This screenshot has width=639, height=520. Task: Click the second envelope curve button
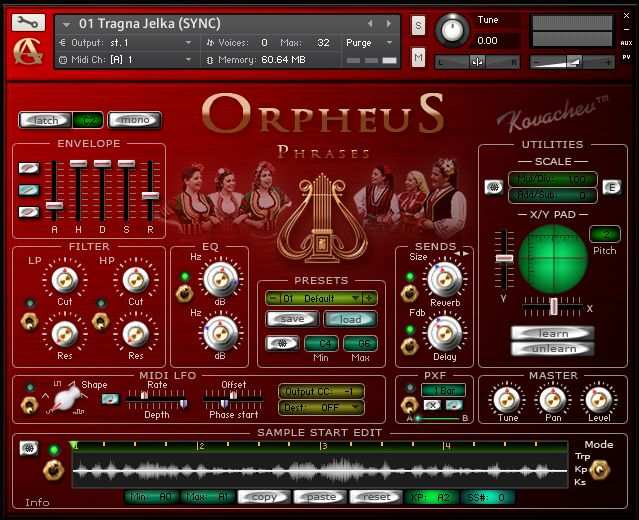click(29, 190)
